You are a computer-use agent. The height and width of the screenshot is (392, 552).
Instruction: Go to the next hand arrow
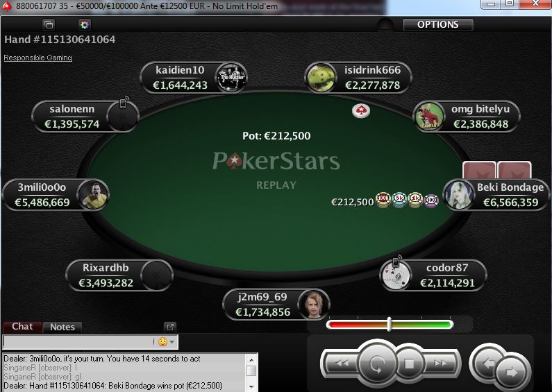(x=512, y=373)
